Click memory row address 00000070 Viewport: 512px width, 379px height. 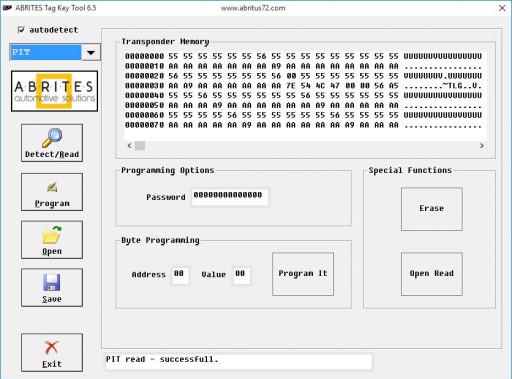click(x=144, y=125)
